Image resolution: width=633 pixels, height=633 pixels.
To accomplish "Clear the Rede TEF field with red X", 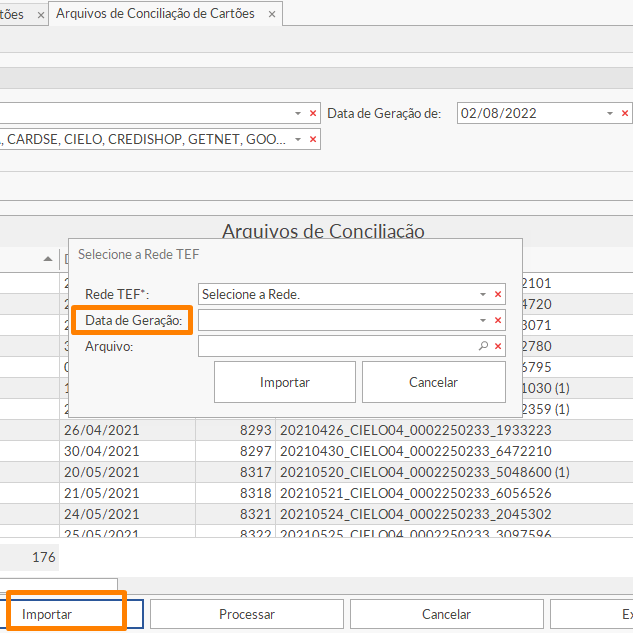I will (498, 295).
